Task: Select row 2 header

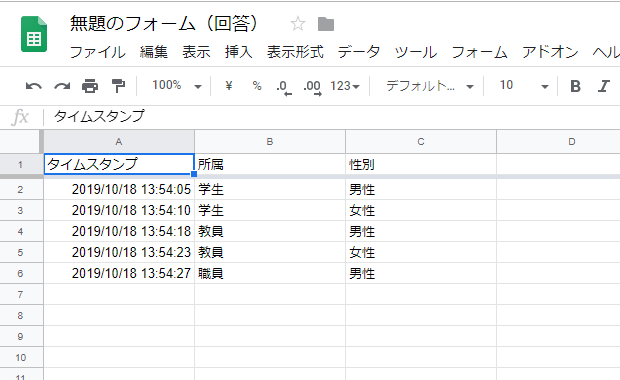Action: 21,189
